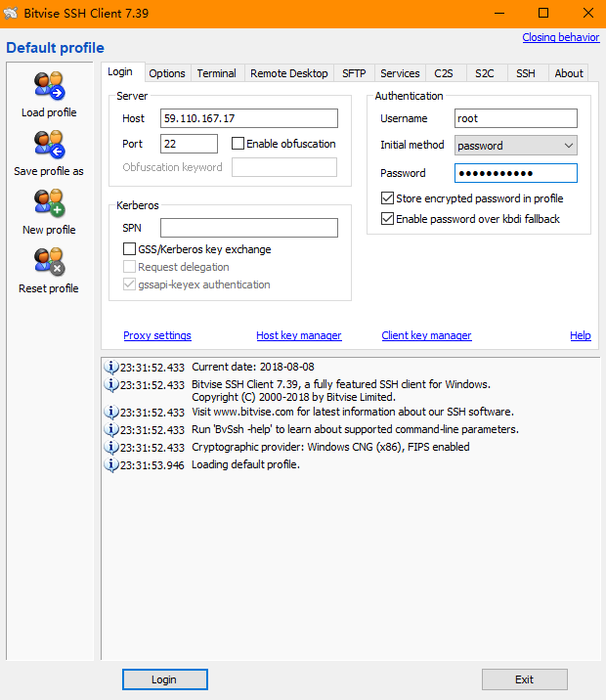Go to the Services tab
This screenshot has width=606, height=700.
[x=400, y=73]
